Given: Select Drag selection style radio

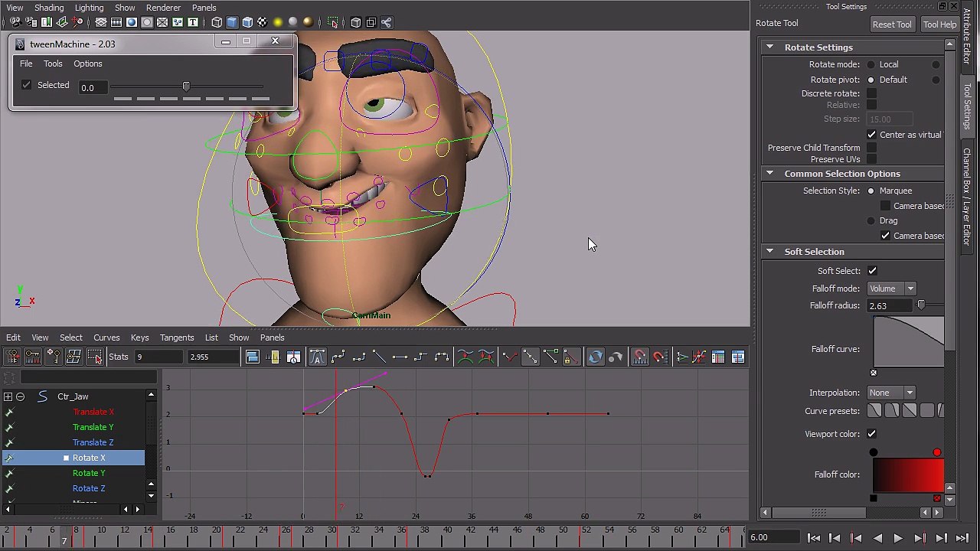Looking at the screenshot, I should [x=871, y=220].
